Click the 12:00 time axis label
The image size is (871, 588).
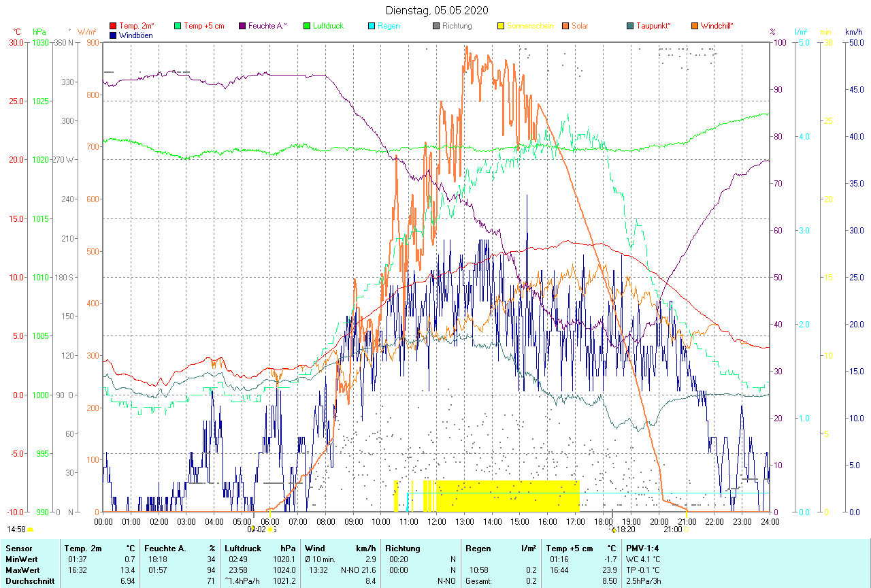pyautogui.click(x=435, y=521)
